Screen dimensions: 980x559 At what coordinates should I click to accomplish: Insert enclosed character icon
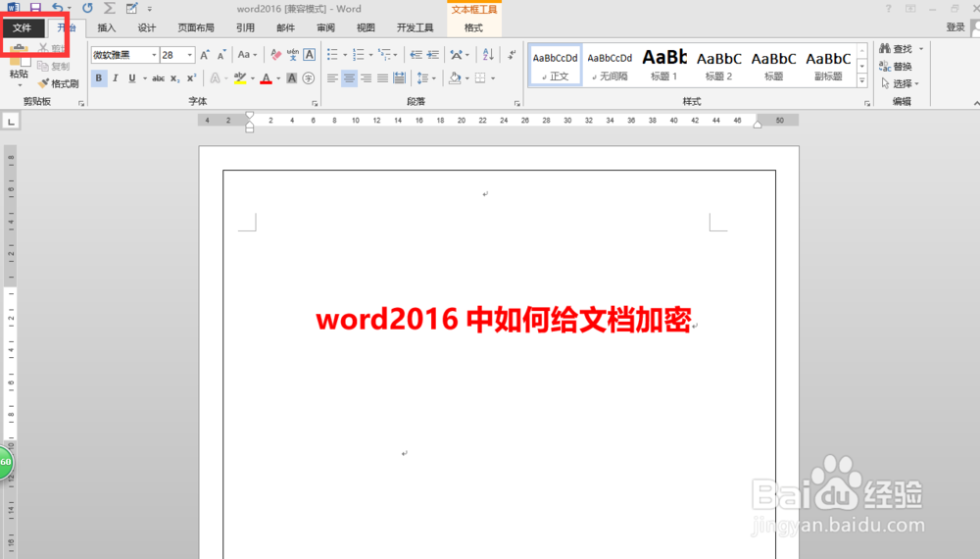tap(308, 78)
